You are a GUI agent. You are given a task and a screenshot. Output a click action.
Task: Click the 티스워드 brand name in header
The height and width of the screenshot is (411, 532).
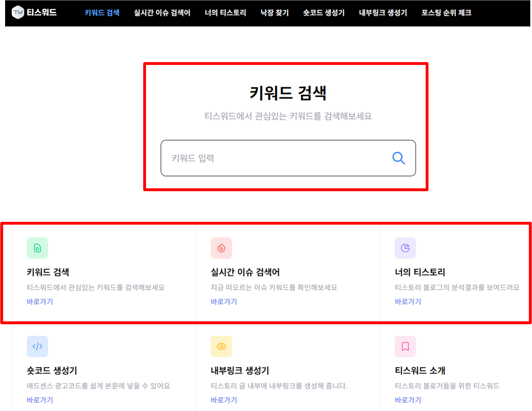pos(42,12)
